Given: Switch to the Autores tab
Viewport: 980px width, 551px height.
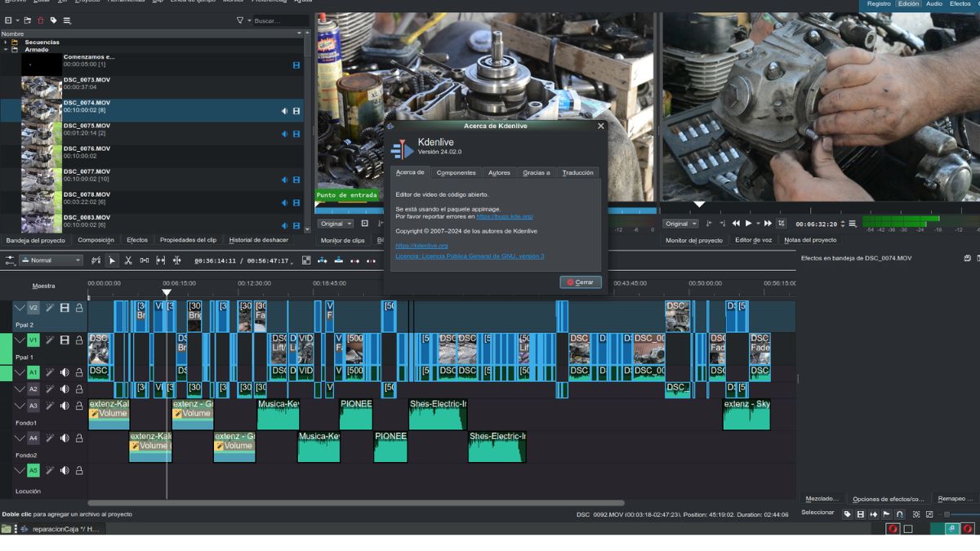Looking at the screenshot, I should point(499,173).
